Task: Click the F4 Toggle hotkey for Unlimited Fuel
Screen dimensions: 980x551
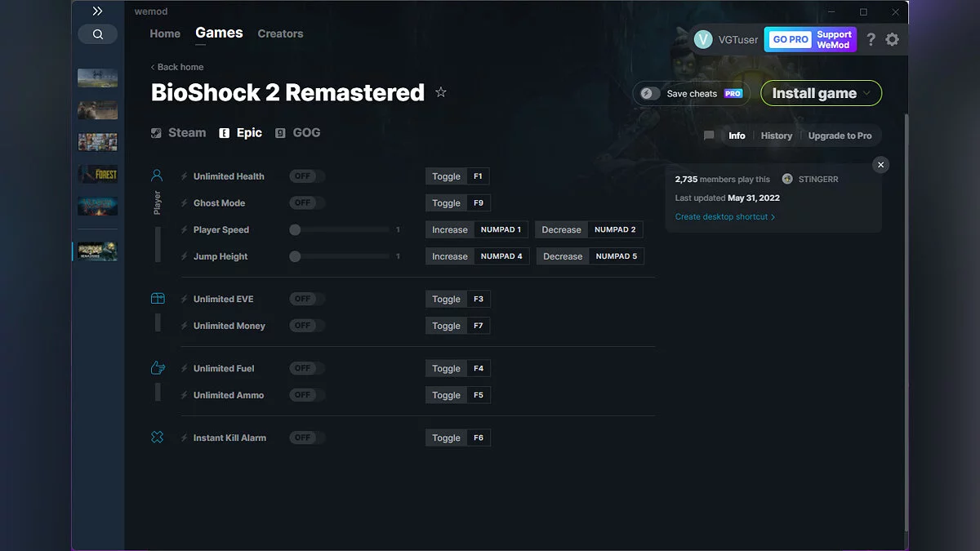Action: tap(457, 368)
